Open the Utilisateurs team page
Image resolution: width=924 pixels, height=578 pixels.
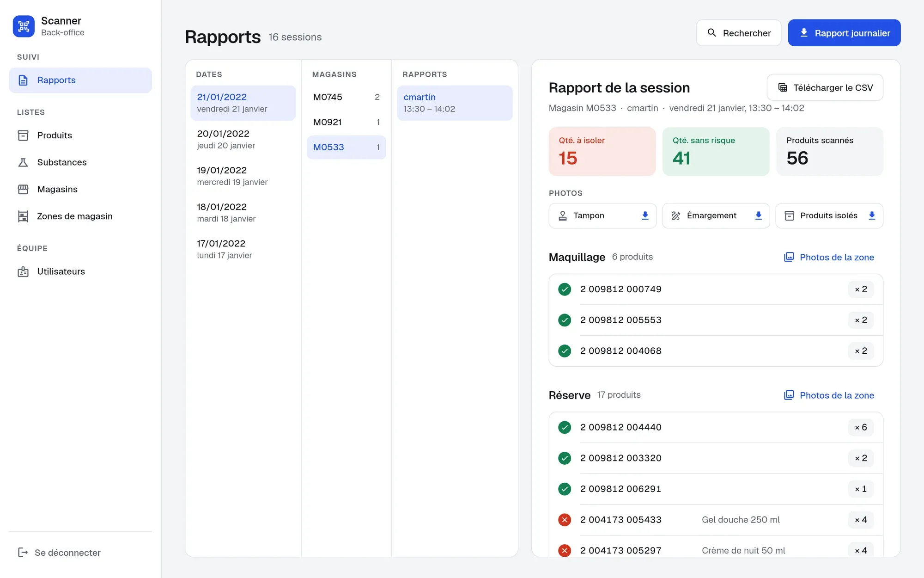pos(80,271)
